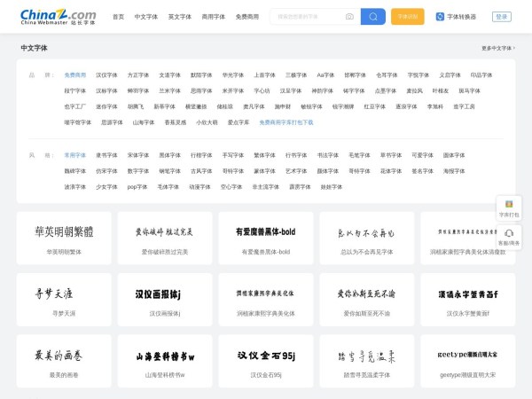Screen dimensions: 532x399
Task: Select the 免费商用 top navigation tab
Action: 247,16
